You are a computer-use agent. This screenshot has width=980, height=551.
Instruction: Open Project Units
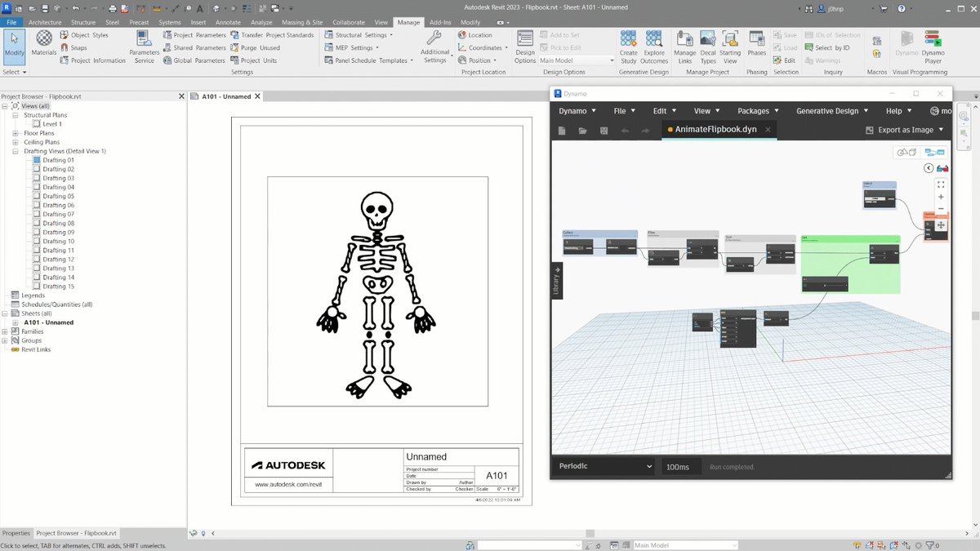coord(253,60)
